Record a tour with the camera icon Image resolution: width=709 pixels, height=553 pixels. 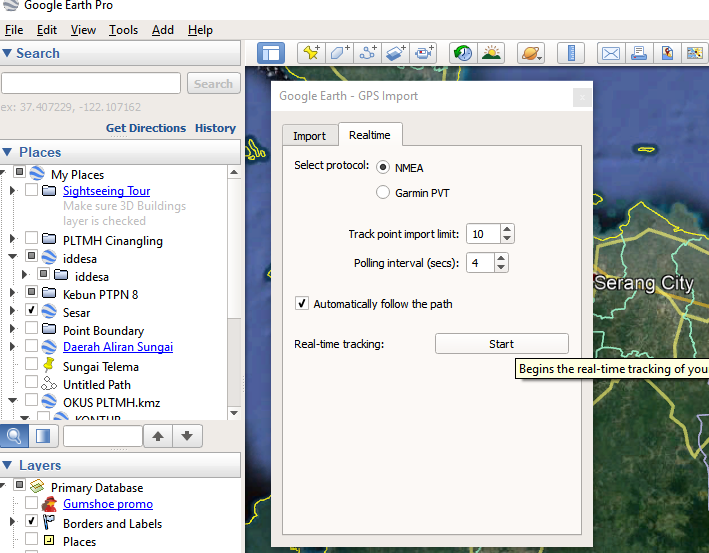424,53
